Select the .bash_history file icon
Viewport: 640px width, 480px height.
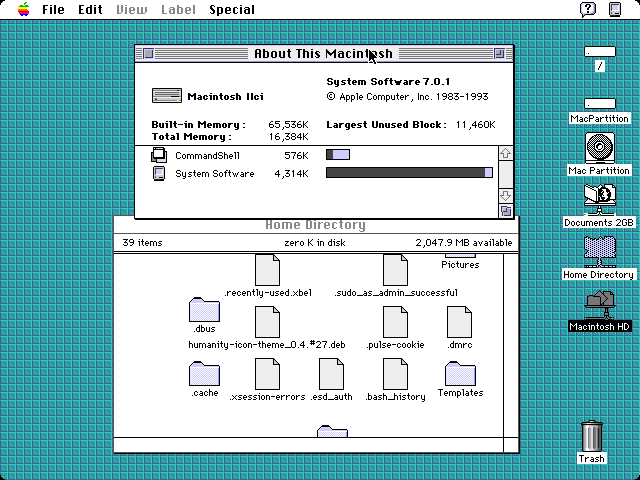coord(395,374)
